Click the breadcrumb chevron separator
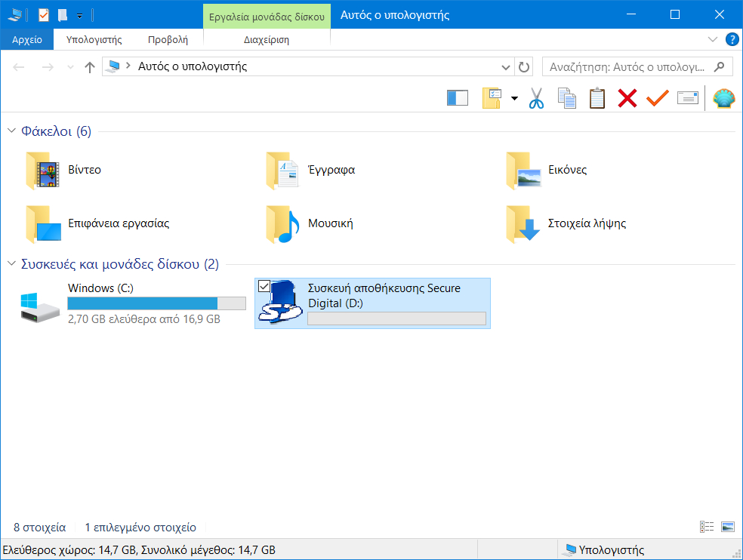Image resolution: width=743 pixels, height=560 pixels. [x=128, y=66]
